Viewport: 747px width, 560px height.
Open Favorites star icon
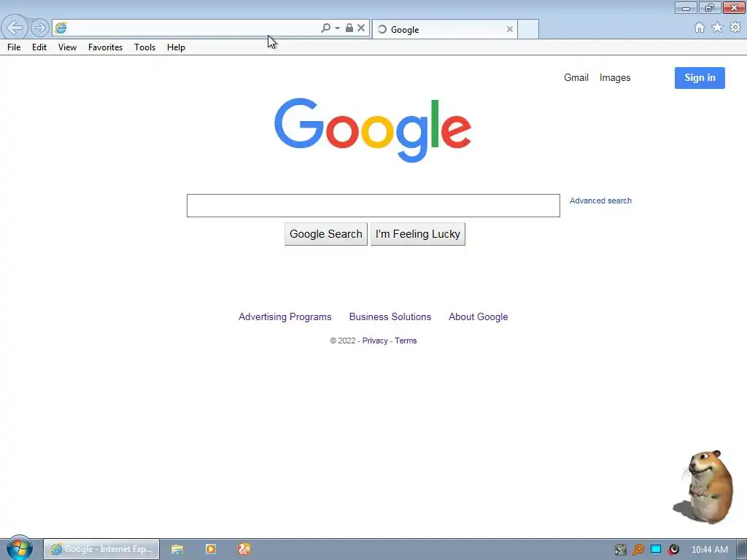(717, 28)
